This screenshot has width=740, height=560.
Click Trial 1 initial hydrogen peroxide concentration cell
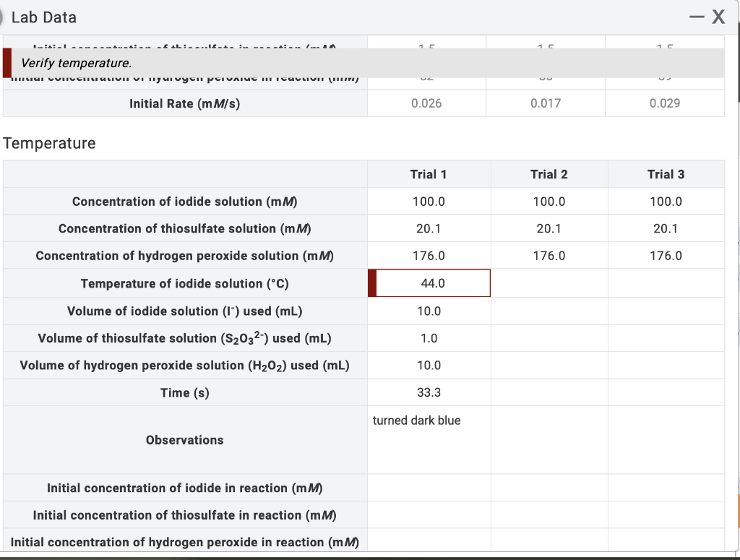(429, 540)
